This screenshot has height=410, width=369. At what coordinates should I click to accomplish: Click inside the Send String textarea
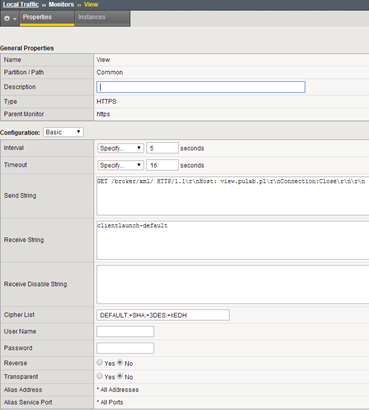[233, 196]
